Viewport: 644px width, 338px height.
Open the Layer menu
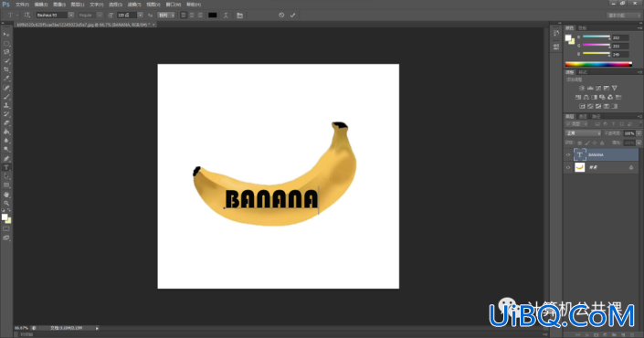click(x=78, y=5)
